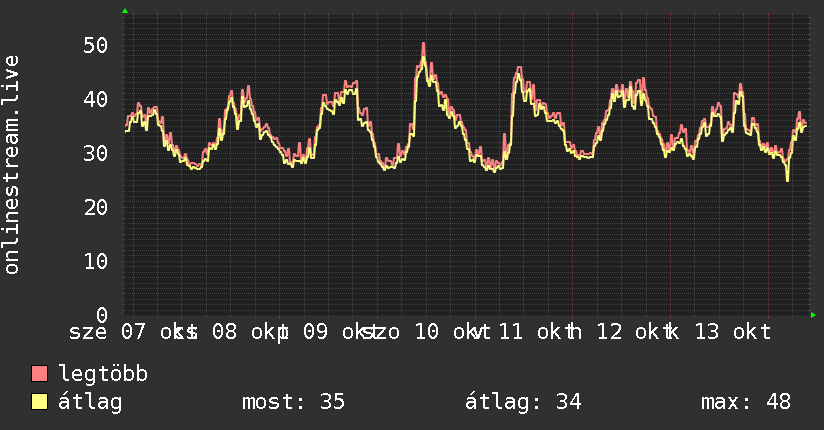The image size is (824, 430).
Task: Click the most: 35 current value
Action: point(293,402)
